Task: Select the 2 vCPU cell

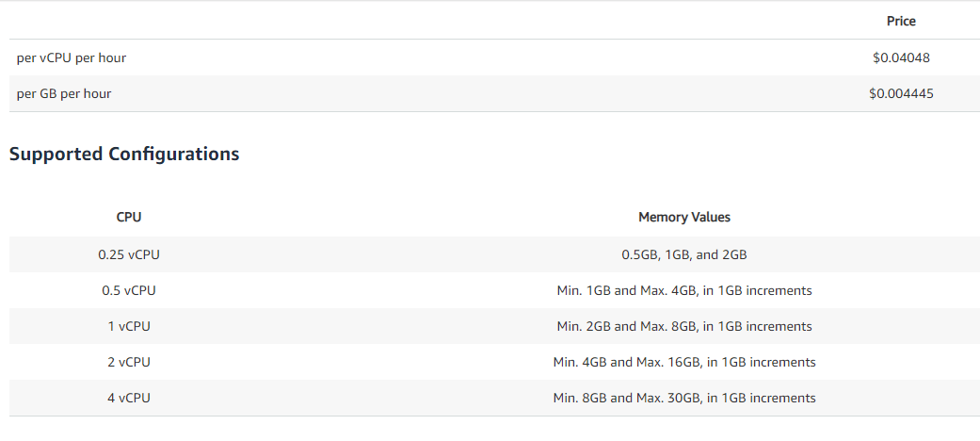Action: pyautogui.click(x=129, y=362)
